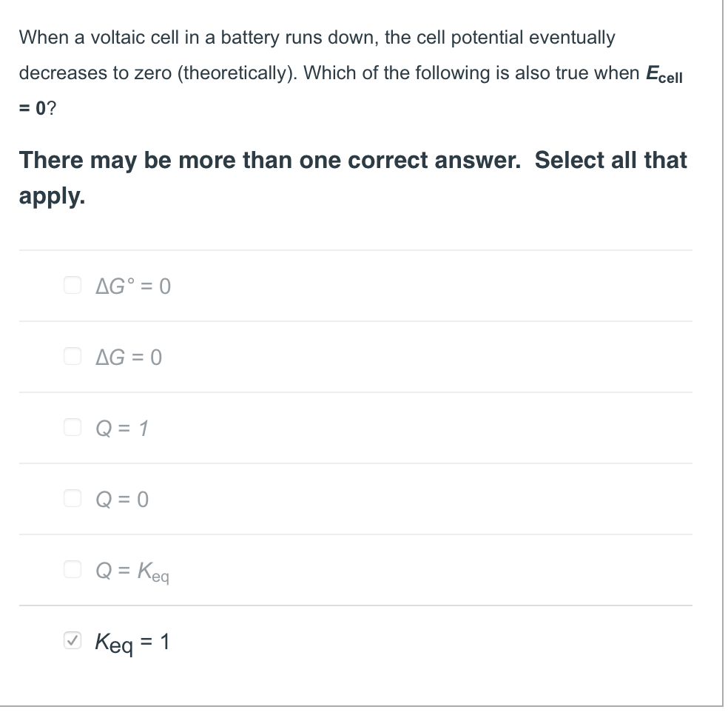The width and height of the screenshot is (728, 718).
Task: Check the Q = 1 answer option
Action: point(72,427)
